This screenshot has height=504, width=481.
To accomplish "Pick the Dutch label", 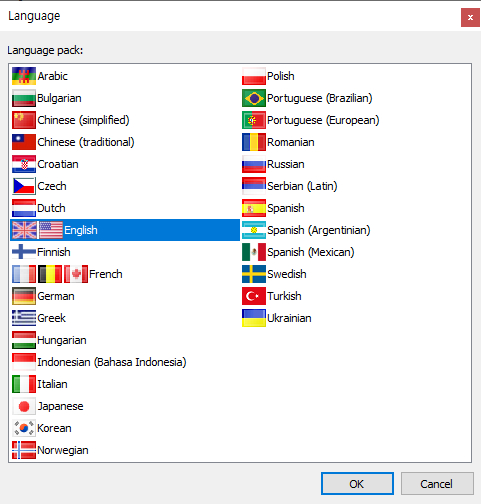I will pyautogui.click(x=51, y=208).
